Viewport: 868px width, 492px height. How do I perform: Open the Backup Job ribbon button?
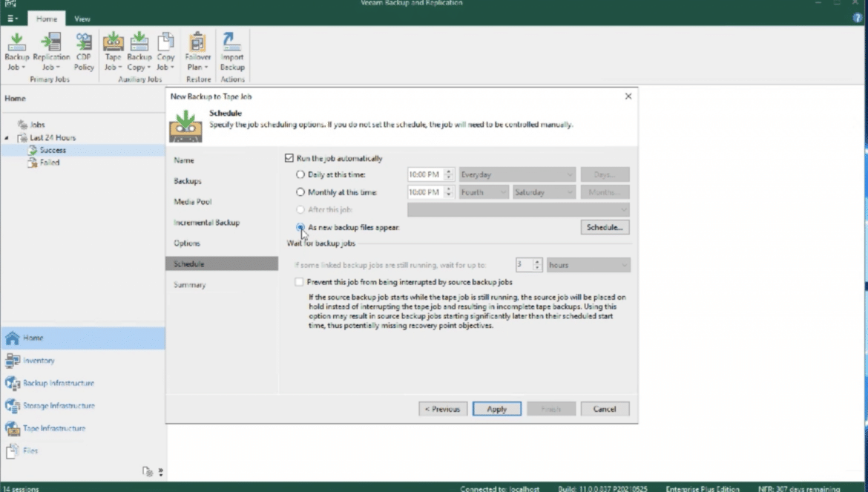[16, 51]
